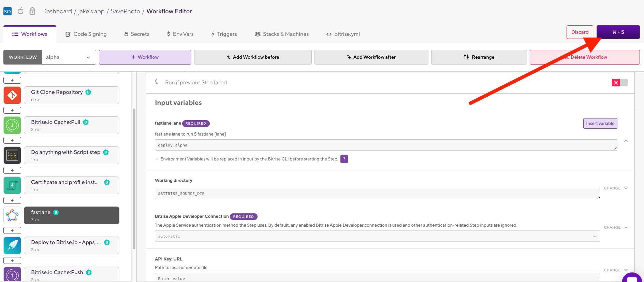Open the alpha workflow selector dropdown
644x282 pixels.
[x=69, y=57]
